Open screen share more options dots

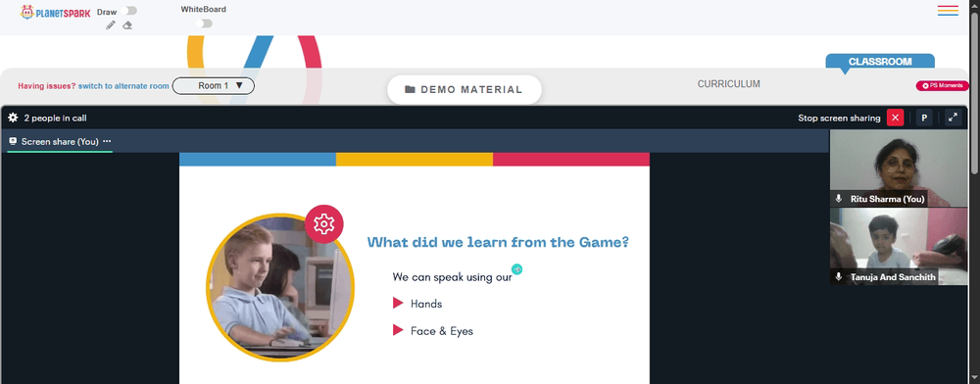(x=107, y=141)
